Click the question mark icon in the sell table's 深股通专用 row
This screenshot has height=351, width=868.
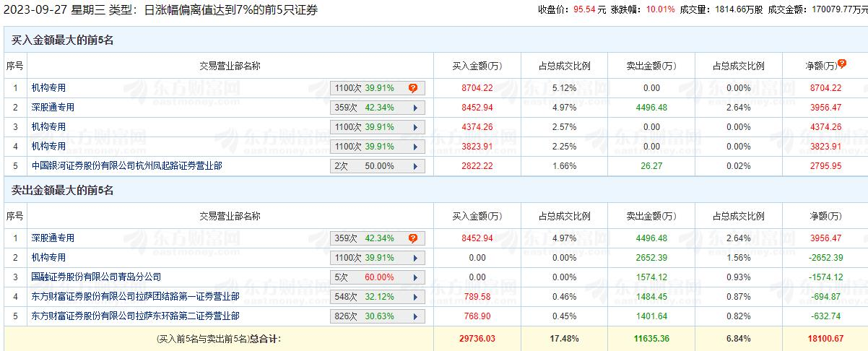point(413,238)
